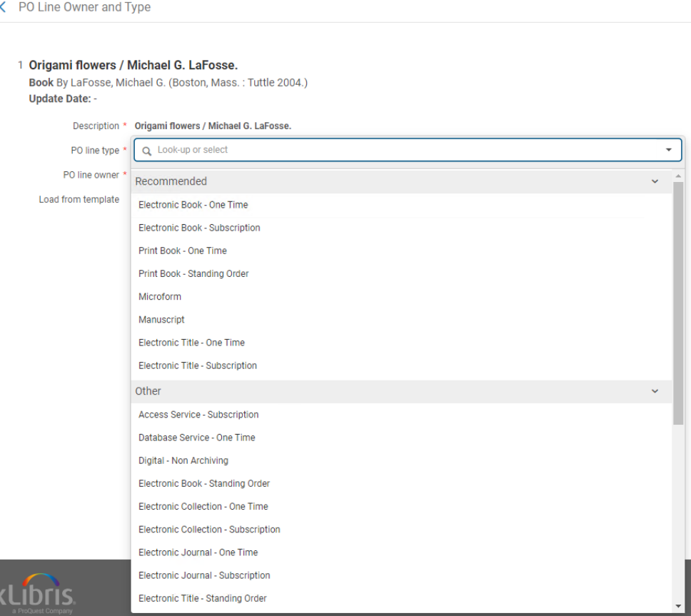The image size is (691, 616).
Task: Select Electronic Title - Standing Order
Action: click(401, 598)
